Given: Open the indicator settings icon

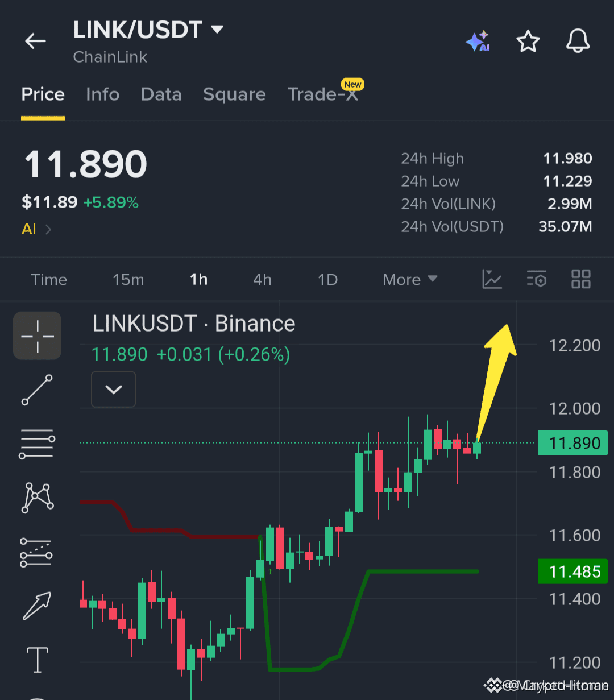Looking at the screenshot, I should point(536,279).
